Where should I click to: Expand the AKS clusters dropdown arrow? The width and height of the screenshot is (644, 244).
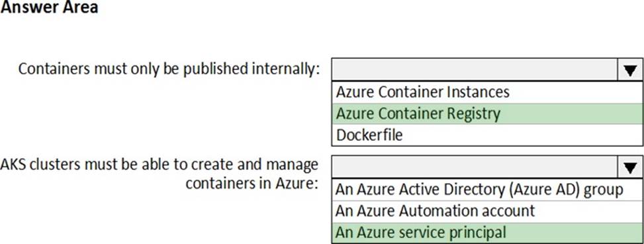(630, 167)
